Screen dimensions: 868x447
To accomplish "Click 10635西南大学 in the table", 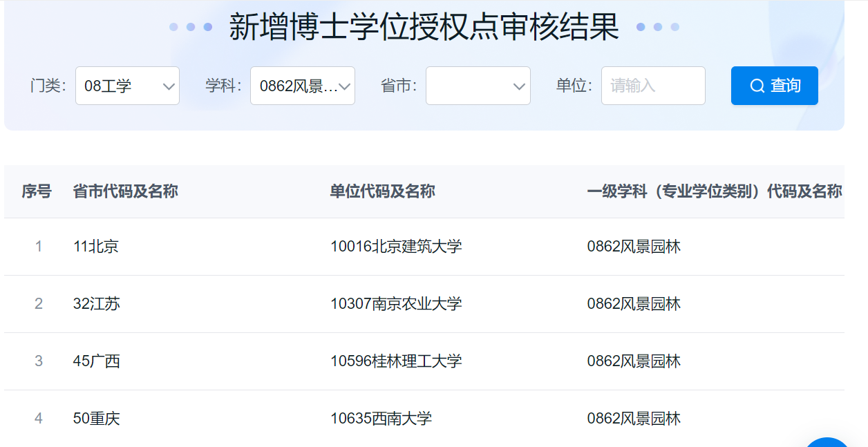I will [x=381, y=418].
